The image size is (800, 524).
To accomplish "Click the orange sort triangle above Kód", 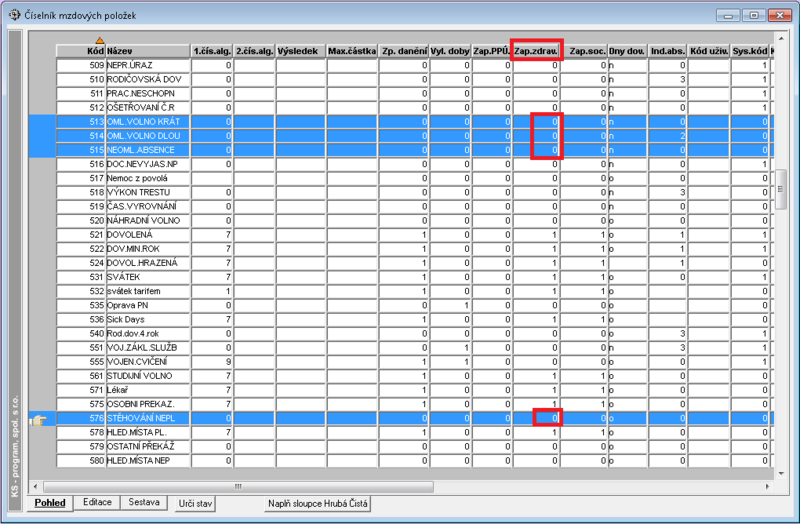I will [99, 40].
